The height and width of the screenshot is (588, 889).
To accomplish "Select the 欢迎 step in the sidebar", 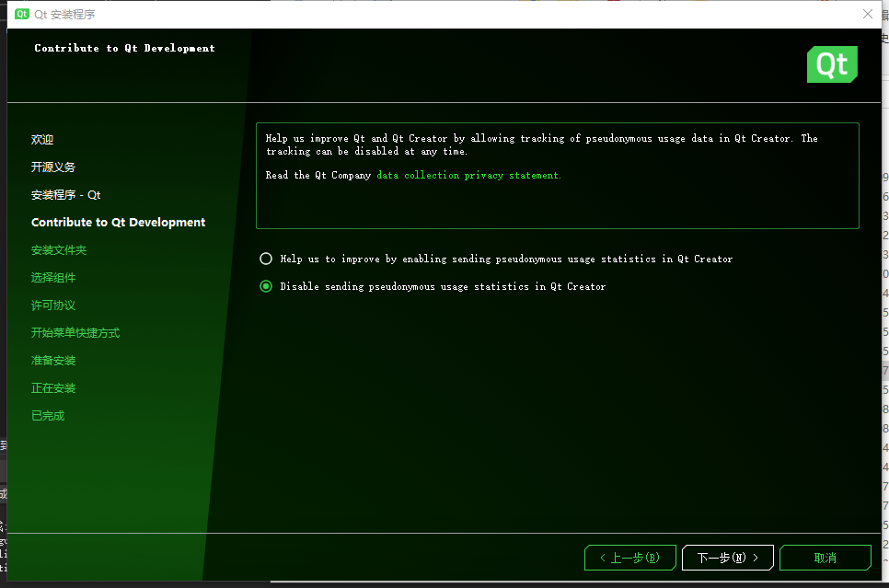I will tap(42, 140).
